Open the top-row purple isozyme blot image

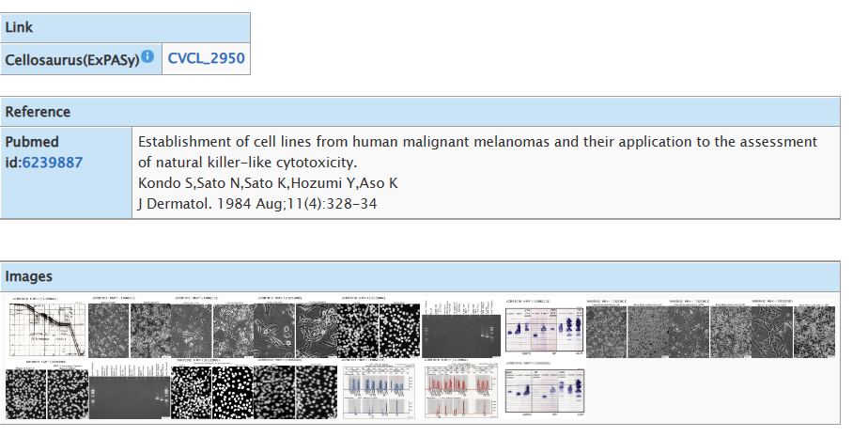click(545, 328)
